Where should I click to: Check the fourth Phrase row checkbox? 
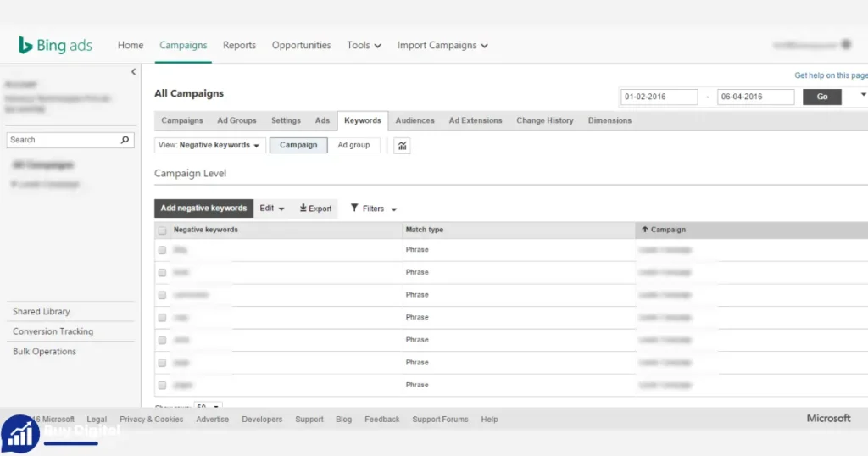[x=162, y=318]
